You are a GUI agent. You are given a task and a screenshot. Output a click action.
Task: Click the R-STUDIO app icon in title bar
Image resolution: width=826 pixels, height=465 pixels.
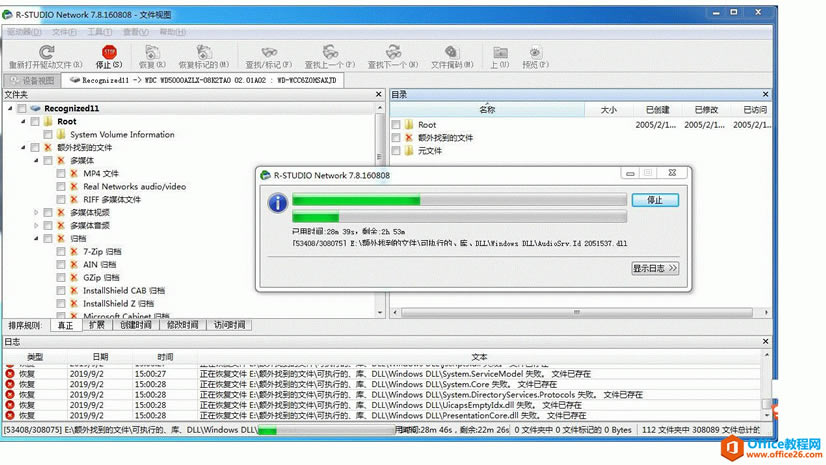[7, 15]
